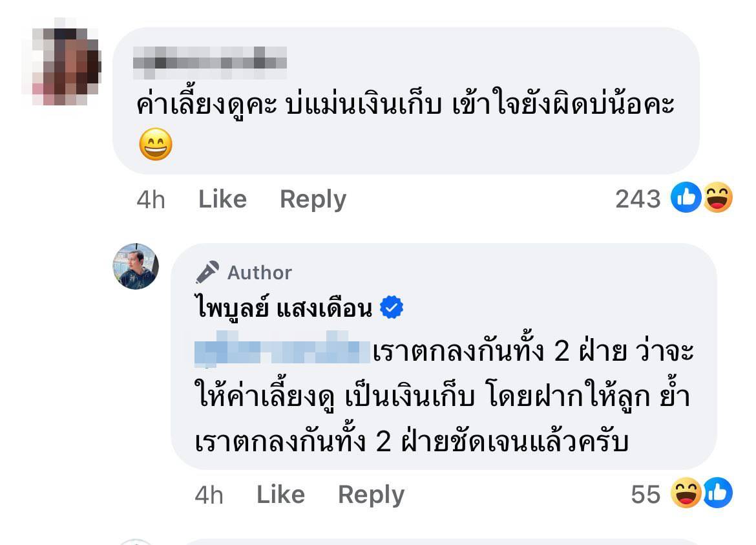The height and width of the screenshot is (545, 756).
Task: Click the blue verified checkmark next to ไพบูลย์ แสงเดือน
Action: [393, 308]
